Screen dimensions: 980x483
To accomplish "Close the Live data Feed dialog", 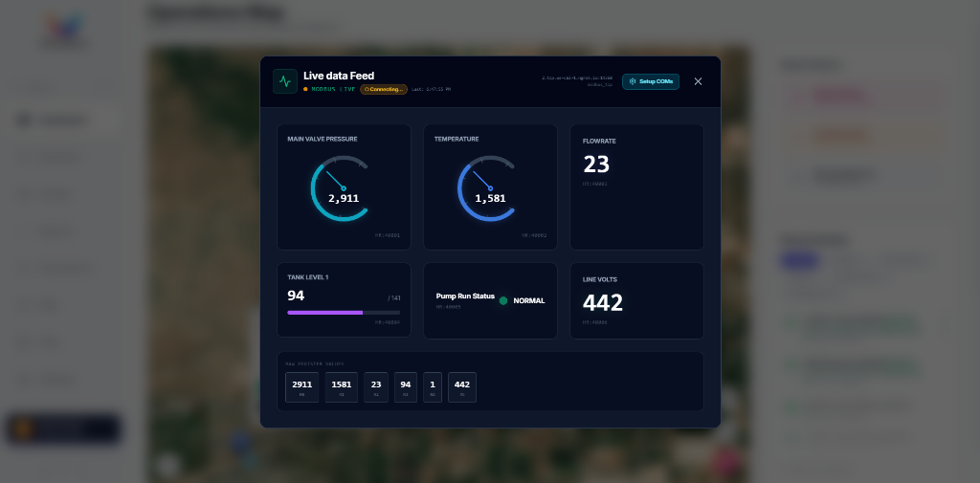I will (698, 81).
